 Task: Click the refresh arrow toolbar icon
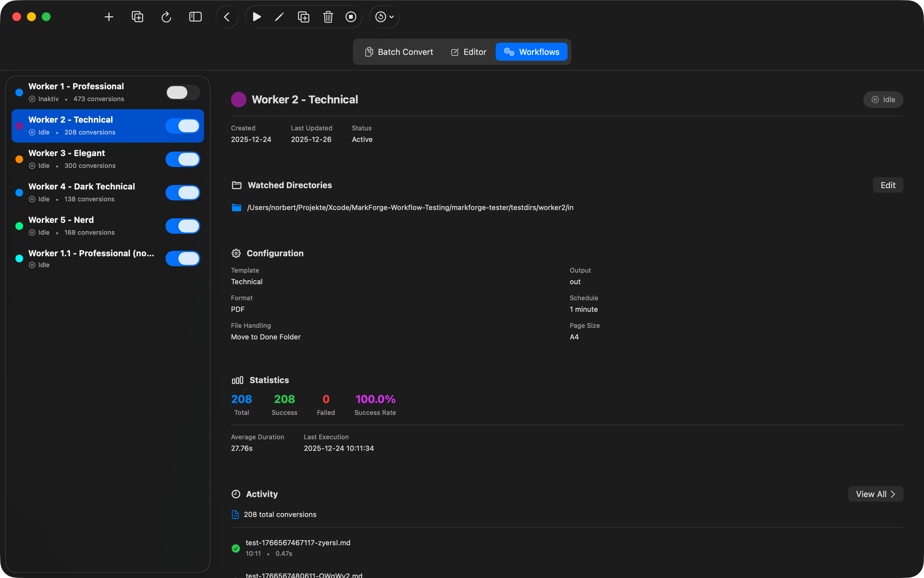coord(166,17)
